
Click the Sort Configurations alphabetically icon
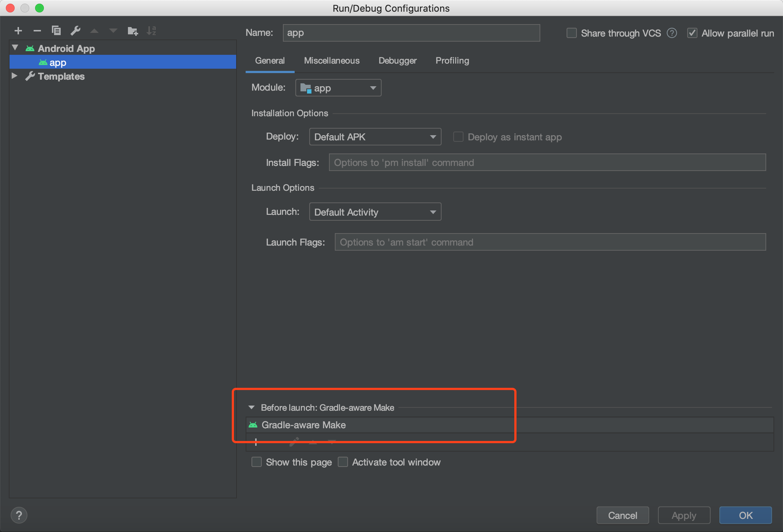click(151, 31)
